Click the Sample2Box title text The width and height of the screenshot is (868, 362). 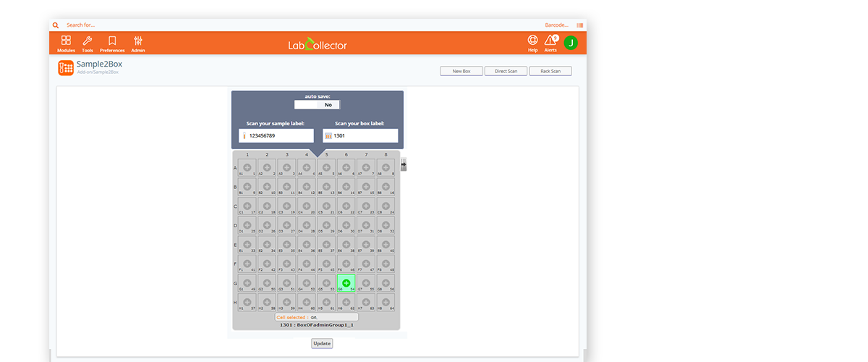pyautogui.click(x=99, y=64)
